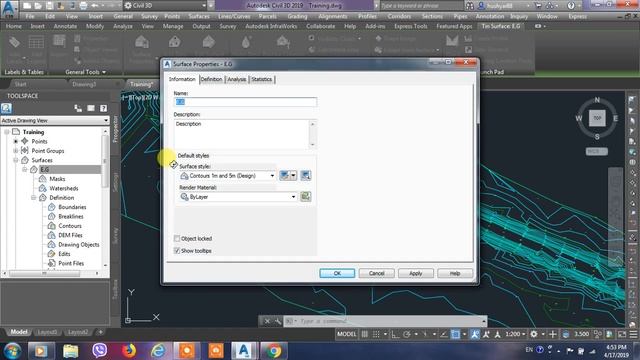Select the E.G surface in the tree
640x360 pixels.
(x=45, y=169)
